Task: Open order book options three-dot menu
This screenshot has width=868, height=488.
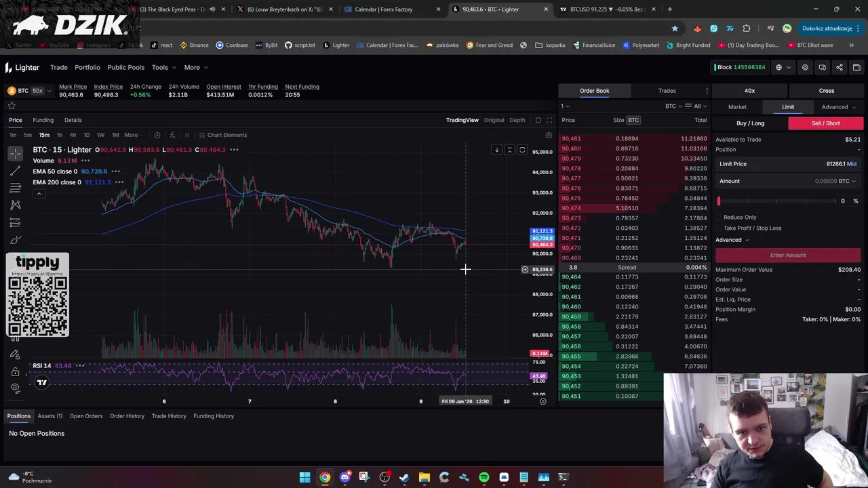Action: (707, 91)
